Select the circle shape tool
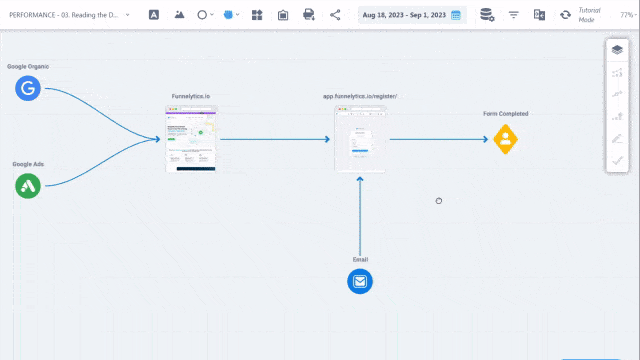Screen dimensions: 640x360 202,15
